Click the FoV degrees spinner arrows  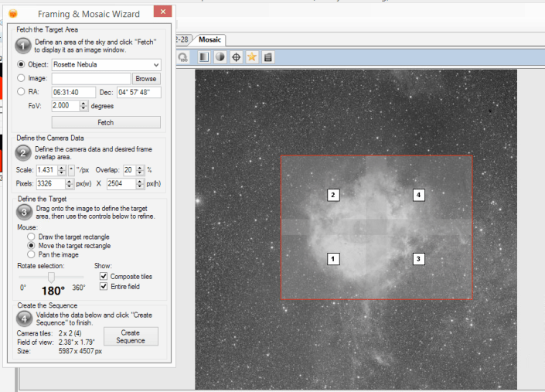[83, 105]
